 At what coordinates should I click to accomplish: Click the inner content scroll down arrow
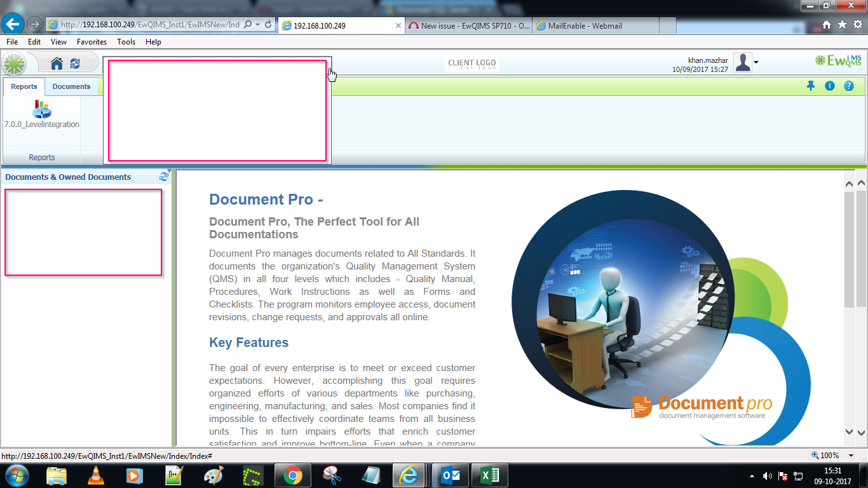(850, 431)
